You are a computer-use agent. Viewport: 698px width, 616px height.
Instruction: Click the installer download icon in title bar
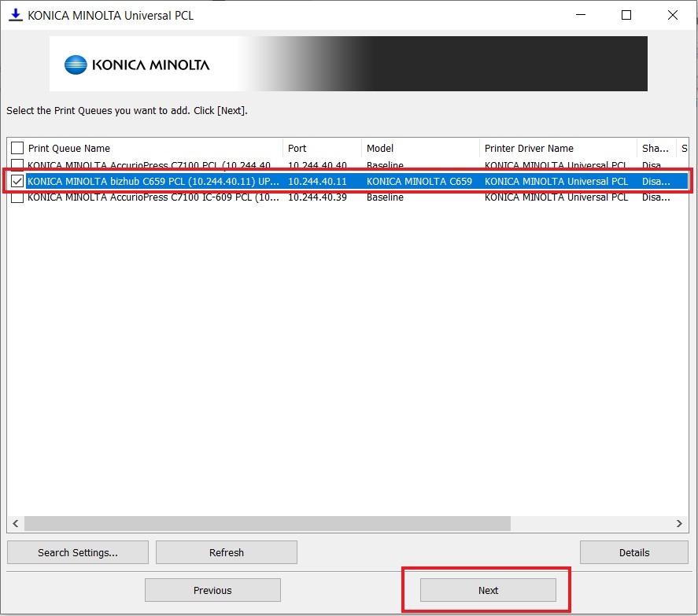[15, 15]
